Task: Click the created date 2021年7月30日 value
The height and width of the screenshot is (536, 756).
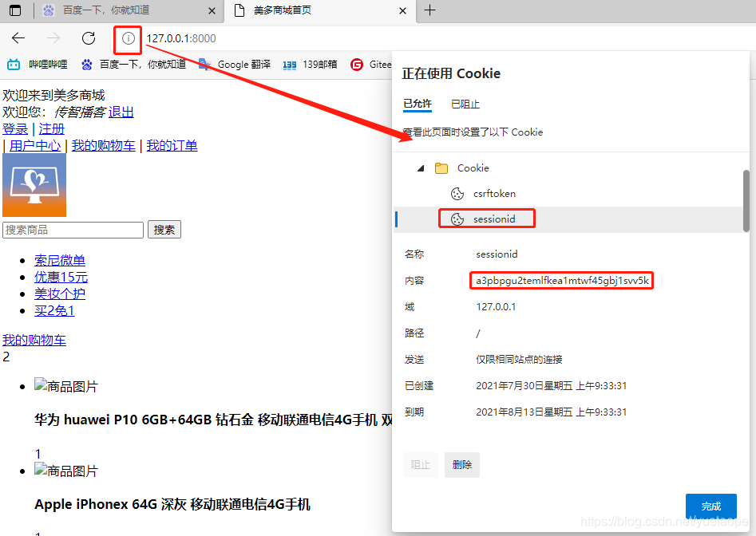Action: (551, 386)
